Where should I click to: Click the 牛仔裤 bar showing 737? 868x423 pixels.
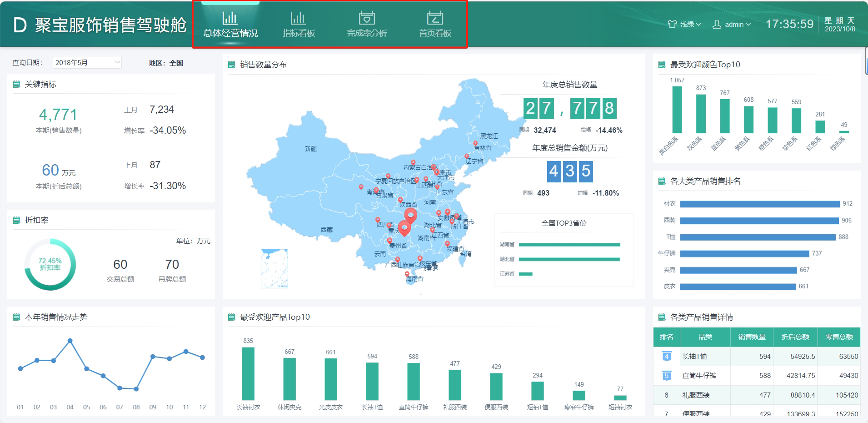point(744,253)
